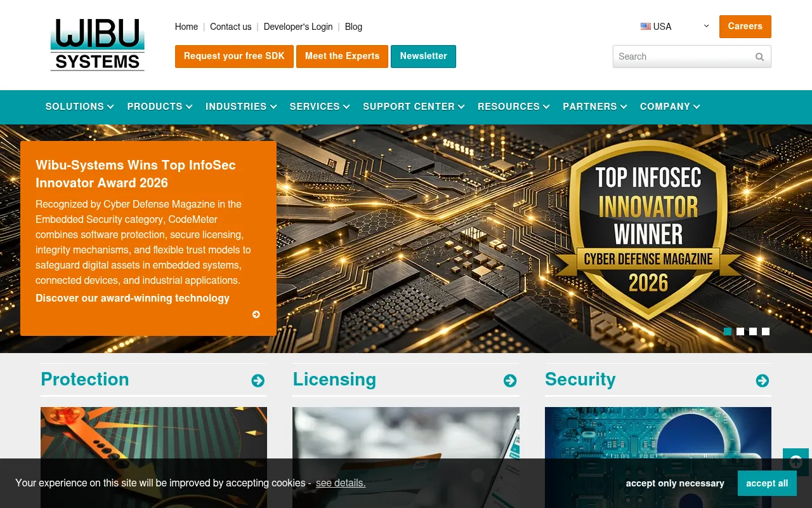Click the arrow icon beside Security
The width and height of the screenshot is (812, 508).
[763, 380]
